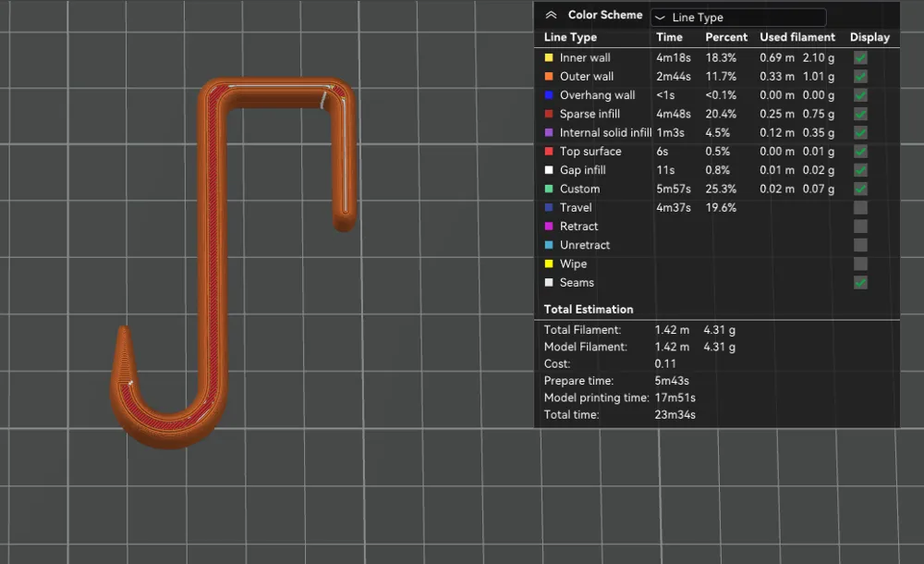Viewport: 924px width, 564px height.
Task: Click the Display column header
Action: pyautogui.click(x=869, y=37)
